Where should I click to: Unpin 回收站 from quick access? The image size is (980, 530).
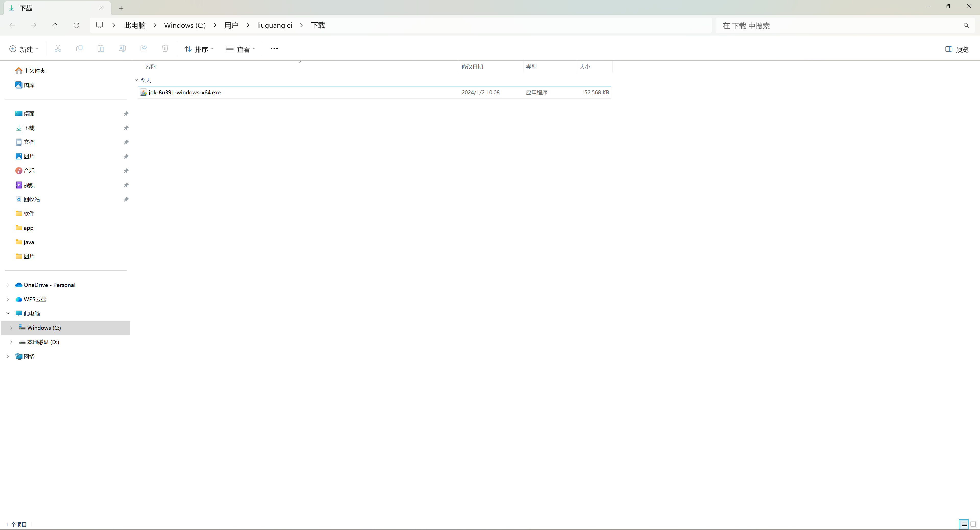pos(126,199)
